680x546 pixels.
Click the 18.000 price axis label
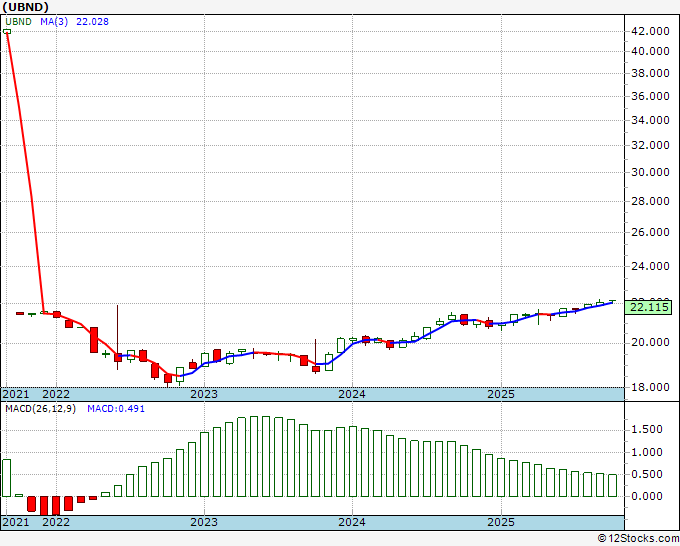click(x=650, y=387)
